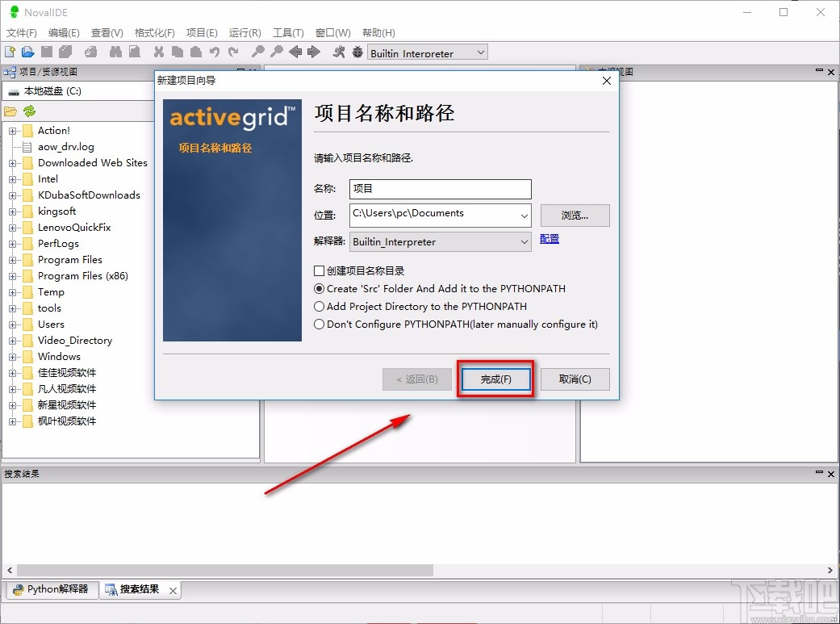Click the Print toolbar icon

(91, 52)
